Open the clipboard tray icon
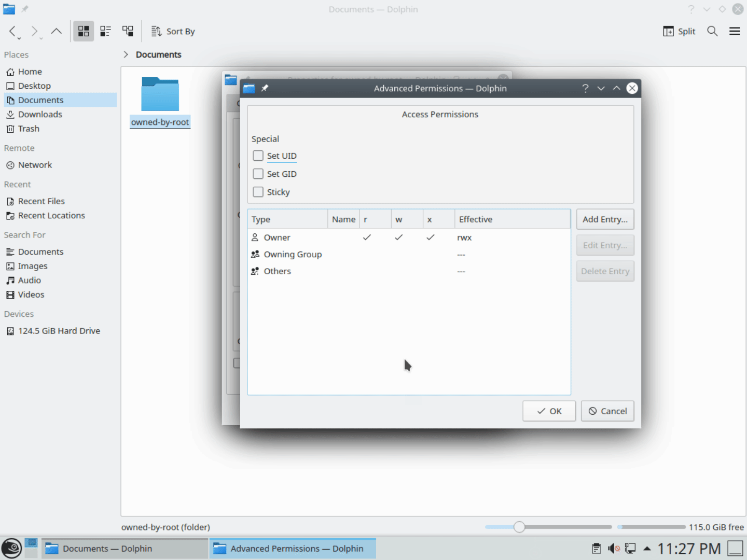Viewport: 747px width, 560px height. tap(597, 549)
